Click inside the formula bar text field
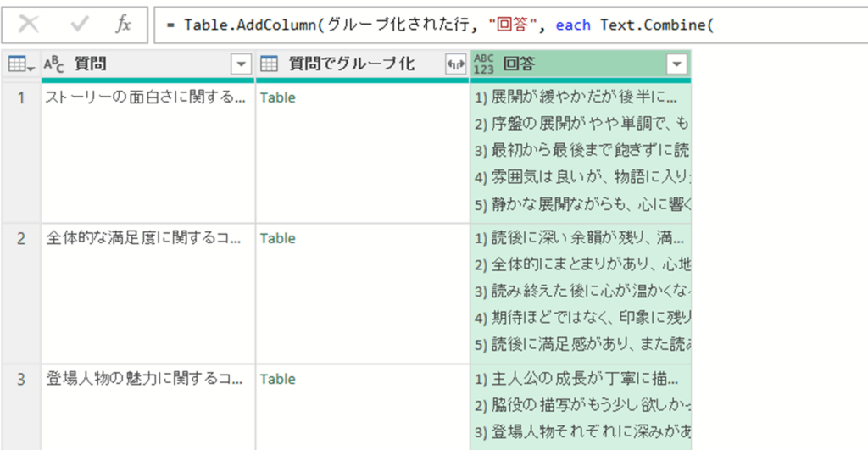868x450 pixels. 509,25
